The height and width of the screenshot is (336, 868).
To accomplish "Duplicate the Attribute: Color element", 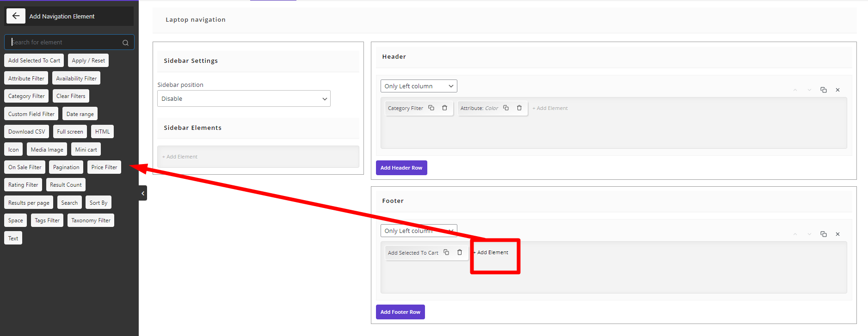I will pos(506,108).
